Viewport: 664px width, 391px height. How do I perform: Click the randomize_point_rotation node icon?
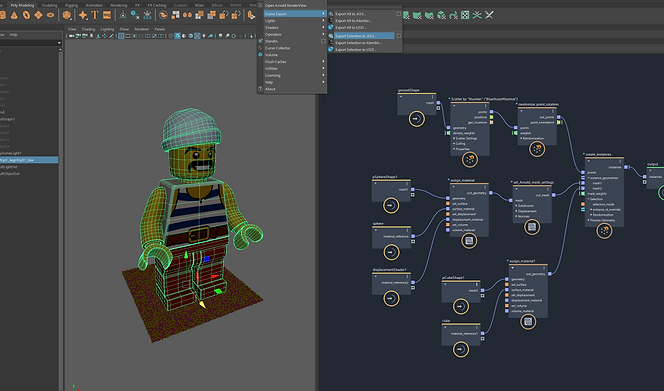point(537,149)
